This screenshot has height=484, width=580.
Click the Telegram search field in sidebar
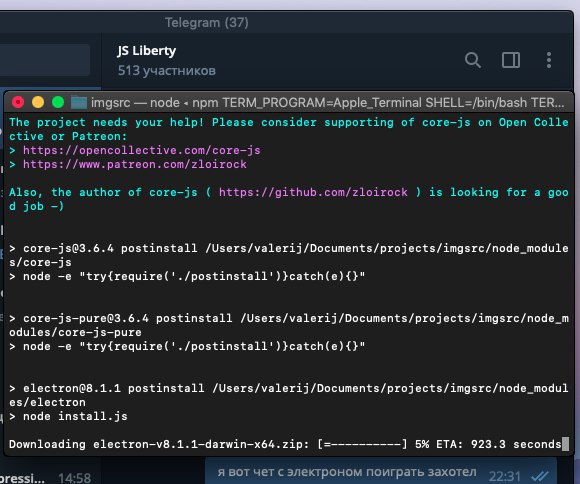click(x=44, y=60)
